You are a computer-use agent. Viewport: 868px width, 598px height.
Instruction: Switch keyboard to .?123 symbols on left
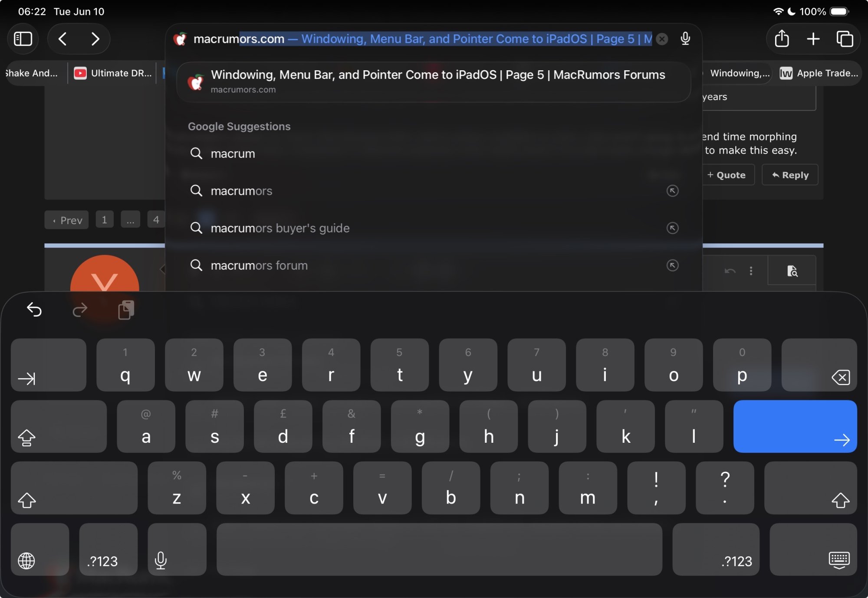pyautogui.click(x=108, y=549)
